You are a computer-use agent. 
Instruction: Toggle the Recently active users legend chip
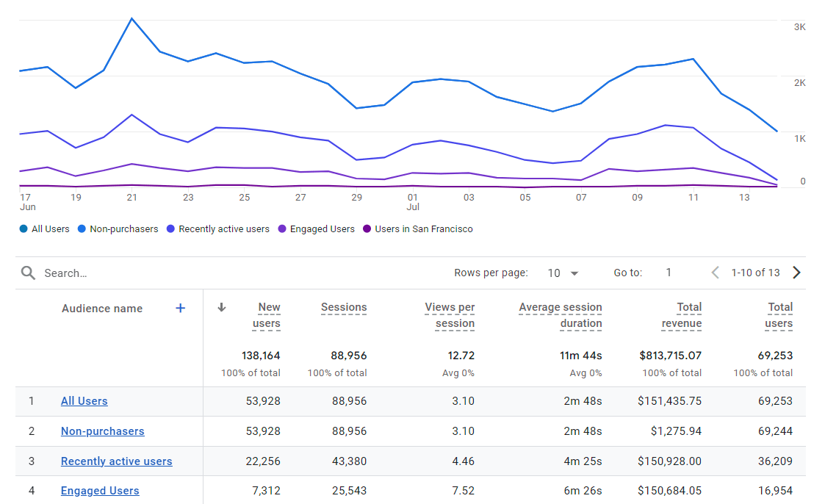[217, 228]
